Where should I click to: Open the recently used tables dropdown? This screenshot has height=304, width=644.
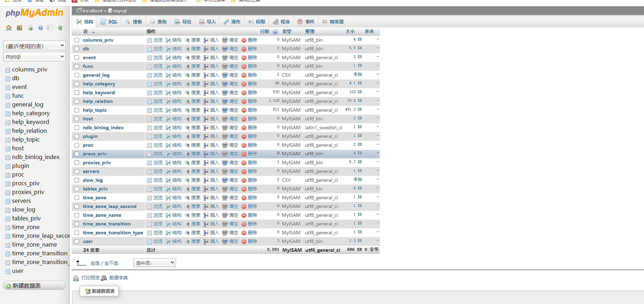34,46
